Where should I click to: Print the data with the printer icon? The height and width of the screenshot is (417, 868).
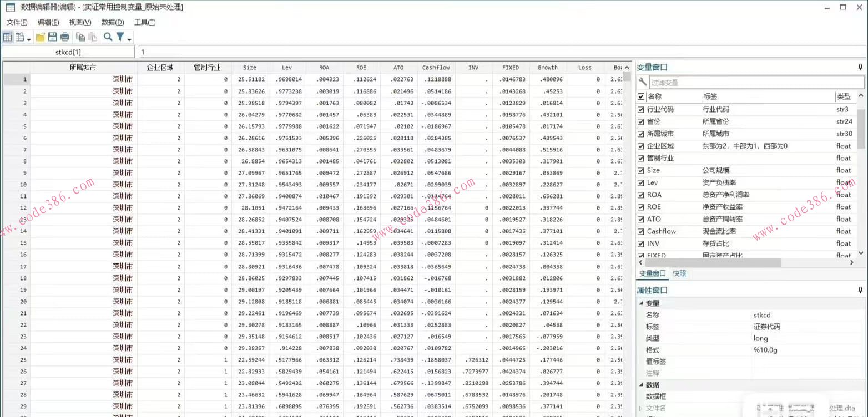pos(65,37)
